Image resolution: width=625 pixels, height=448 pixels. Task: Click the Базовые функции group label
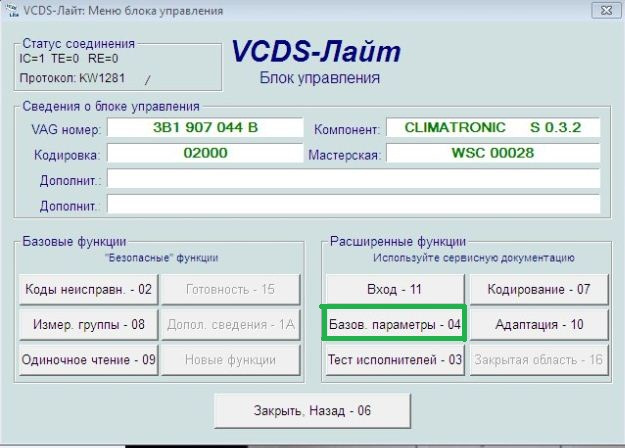(x=74, y=241)
